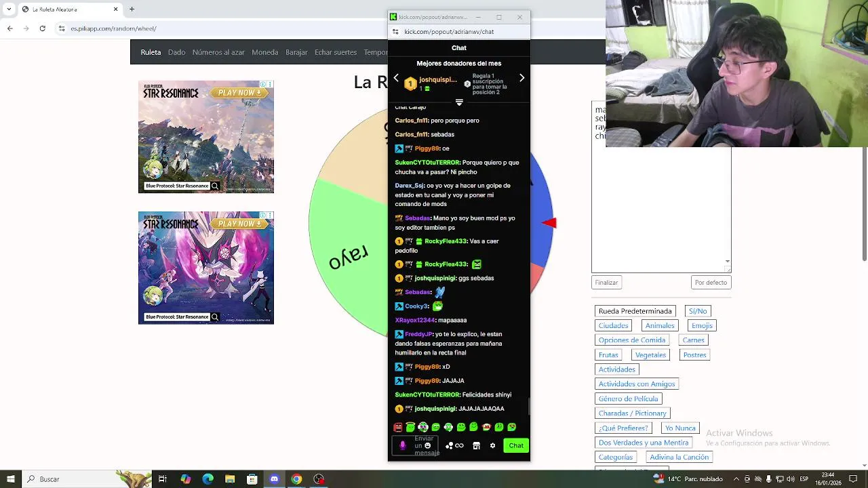The image size is (868, 488).
Task: Open File Explorer from taskbar
Action: click(230, 479)
